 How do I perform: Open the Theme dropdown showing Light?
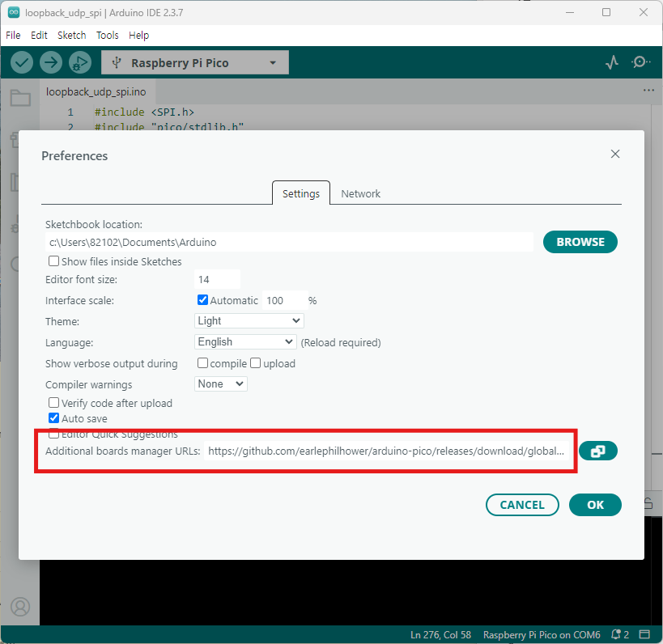click(249, 321)
